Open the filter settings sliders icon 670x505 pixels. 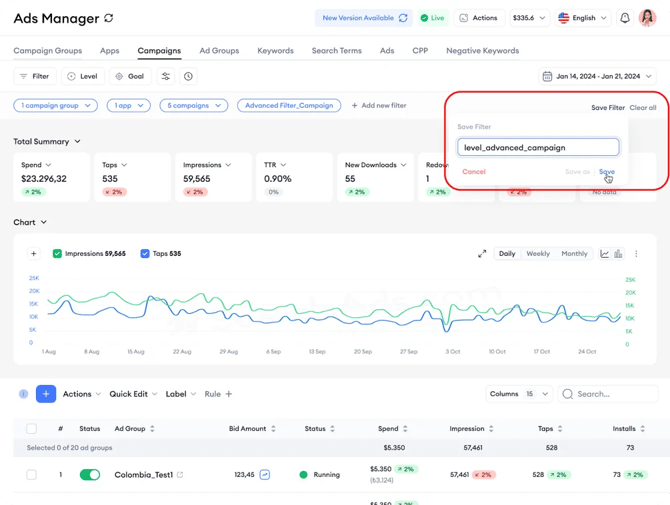[165, 76]
